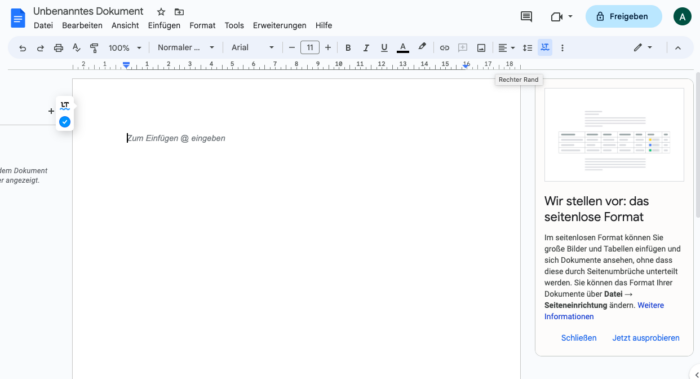Open the LanguageTool LT widget
700x379 pixels.
(x=65, y=106)
